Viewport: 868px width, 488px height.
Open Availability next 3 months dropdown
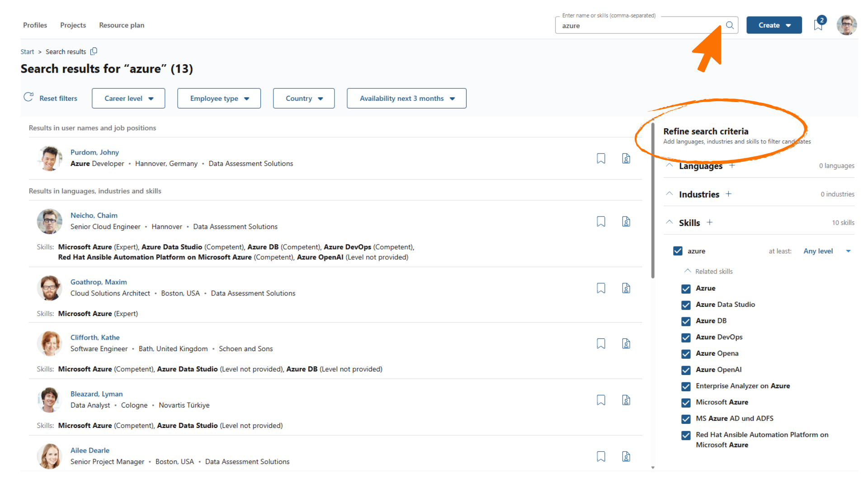click(406, 99)
